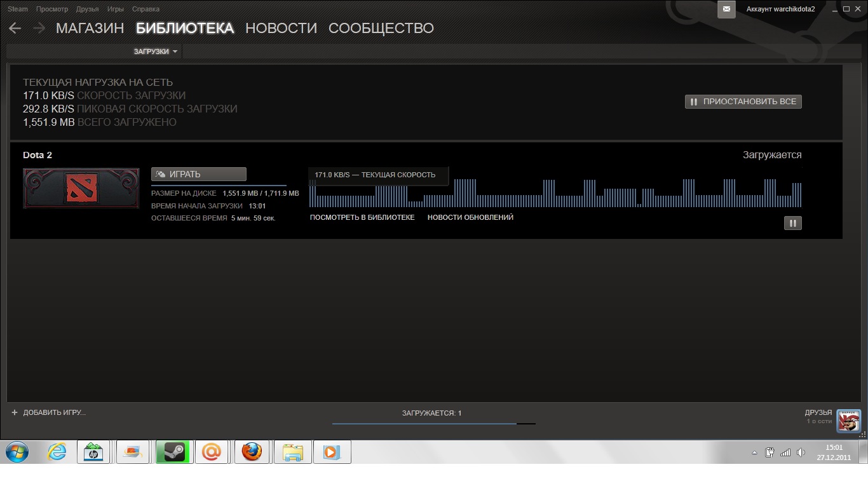Pause the Dota 2 download
868x488 pixels.
pos(792,223)
